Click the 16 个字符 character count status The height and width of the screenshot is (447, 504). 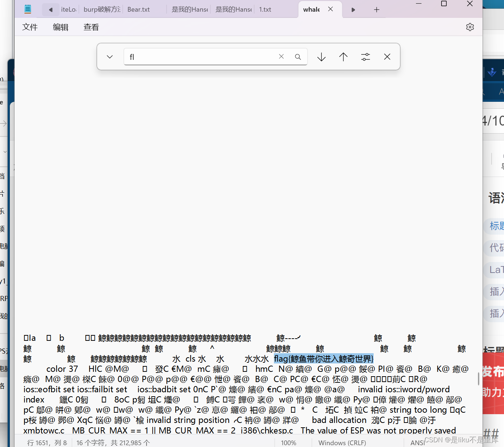(x=113, y=443)
